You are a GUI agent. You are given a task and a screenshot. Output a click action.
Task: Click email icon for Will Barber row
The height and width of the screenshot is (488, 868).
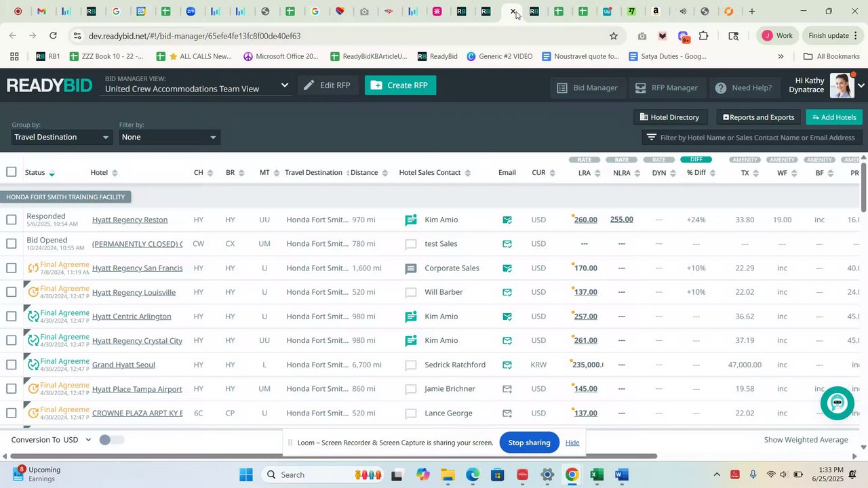(x=507, y=292)
